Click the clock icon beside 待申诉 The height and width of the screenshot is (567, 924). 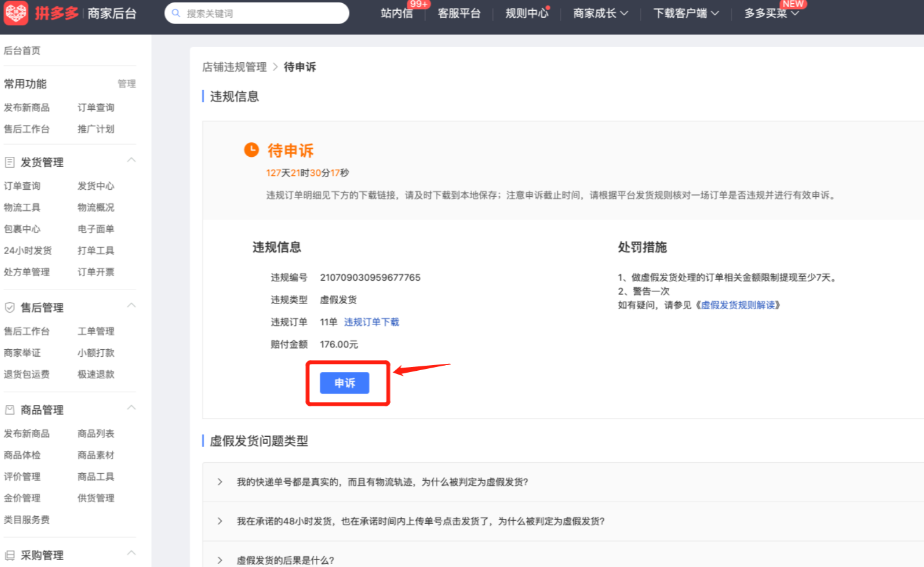252,150
